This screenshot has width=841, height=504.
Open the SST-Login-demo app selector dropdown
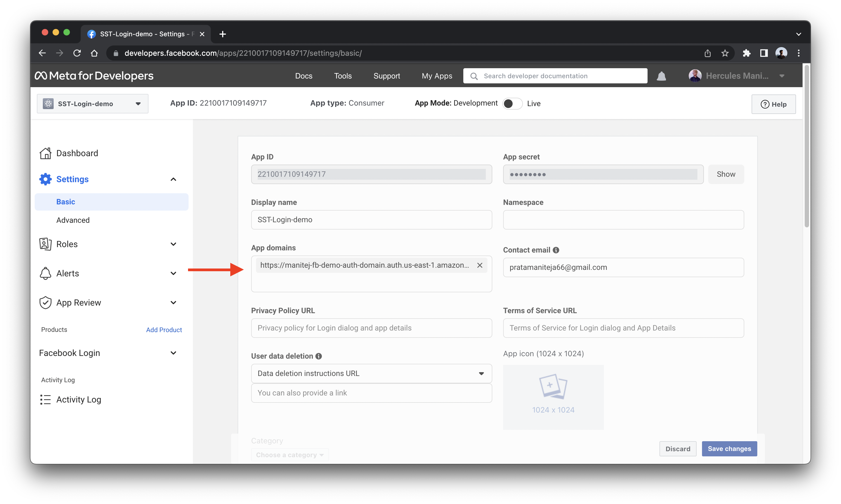[92, 104]
